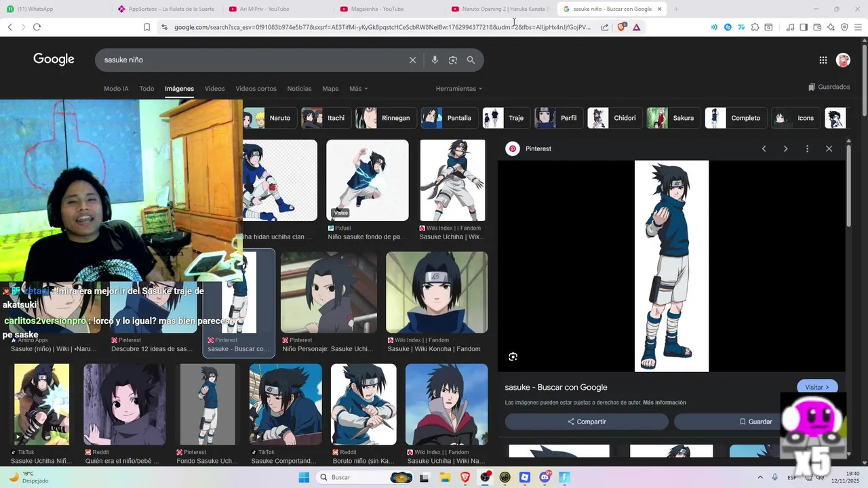
Task: Click Windows taskbar Buscar search box
Action: [x=366, y=477]
